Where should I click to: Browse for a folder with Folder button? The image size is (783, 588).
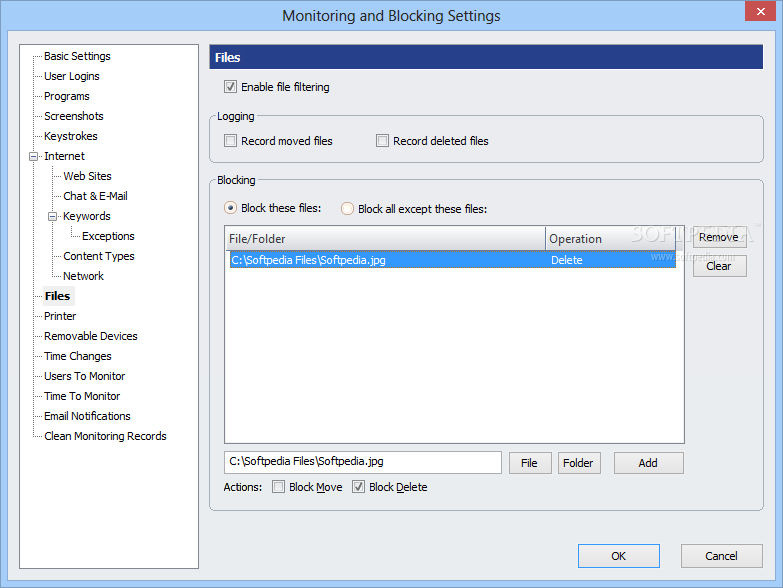(579, 463)
